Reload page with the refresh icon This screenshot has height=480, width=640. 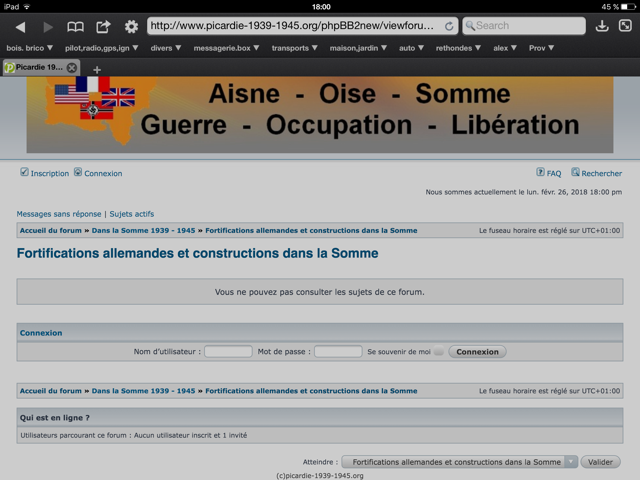point(449,26)
